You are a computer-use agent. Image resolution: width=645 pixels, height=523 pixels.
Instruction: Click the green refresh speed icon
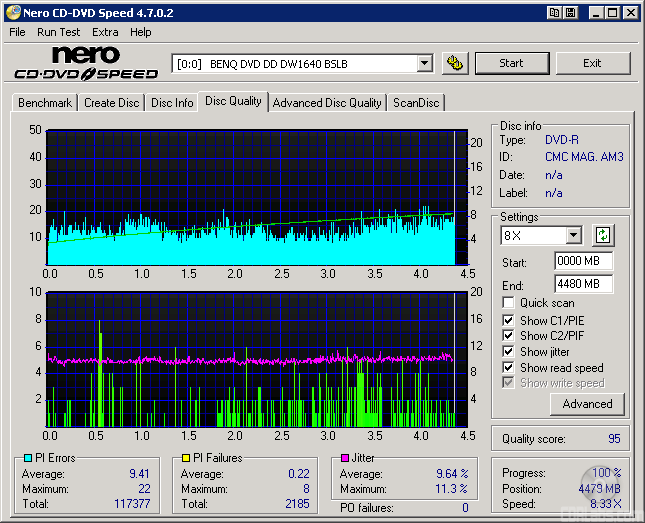(x=603, y=236)
